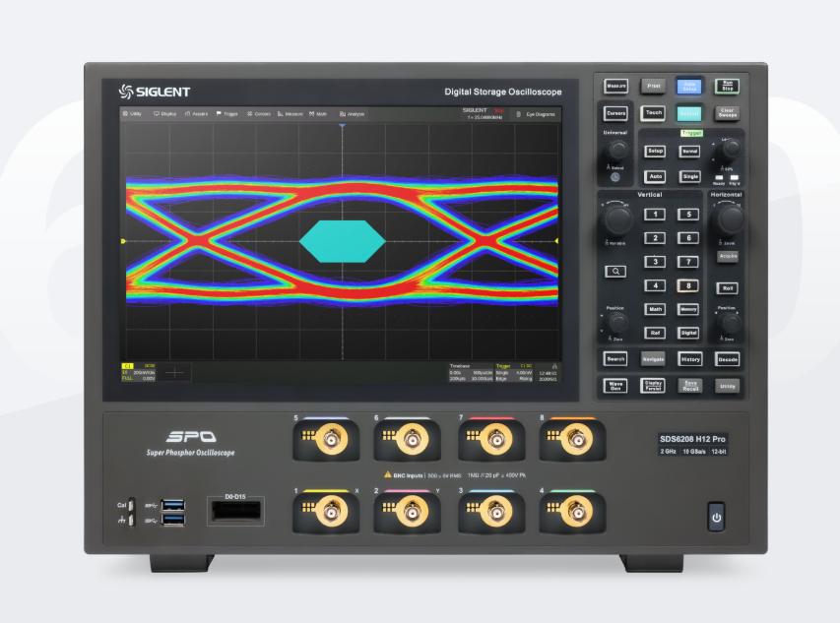Viewport: 840px width, 623px height.
Task: Select Auto trigger mode button
Action: coord(655,176)
